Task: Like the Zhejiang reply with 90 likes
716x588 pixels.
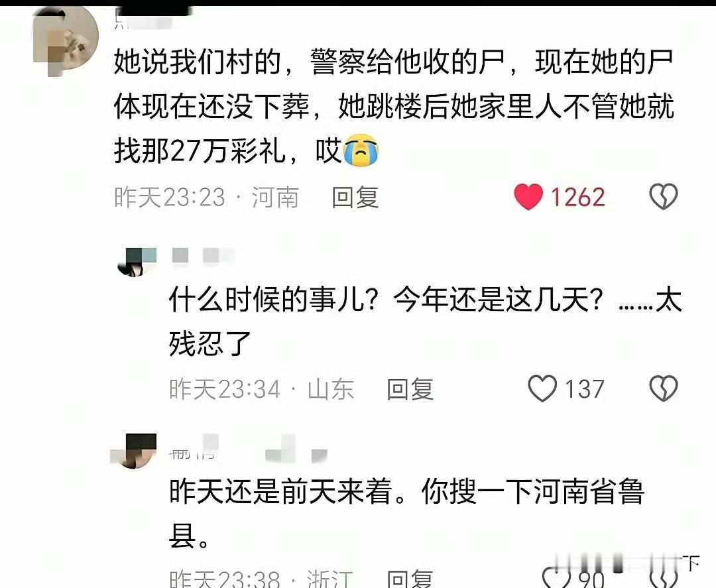Action: coord(556,577)
